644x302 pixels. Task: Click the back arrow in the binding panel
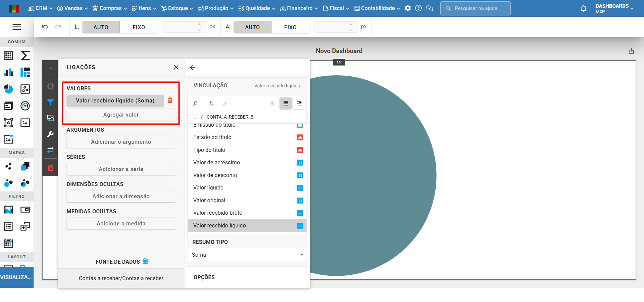(x=193, y=67)
